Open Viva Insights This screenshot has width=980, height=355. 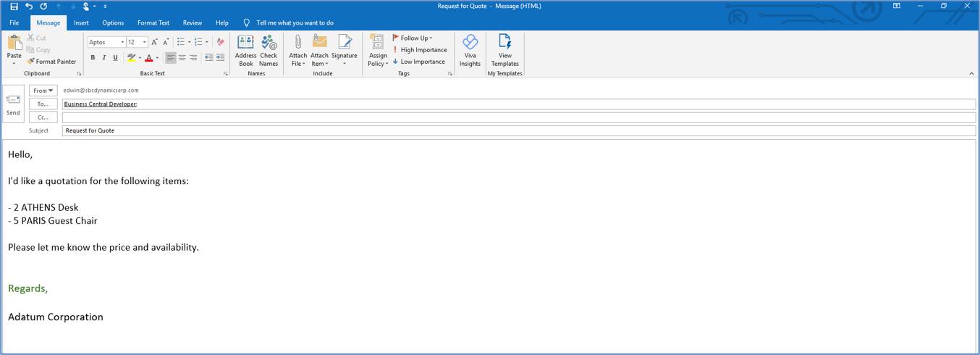470,51
